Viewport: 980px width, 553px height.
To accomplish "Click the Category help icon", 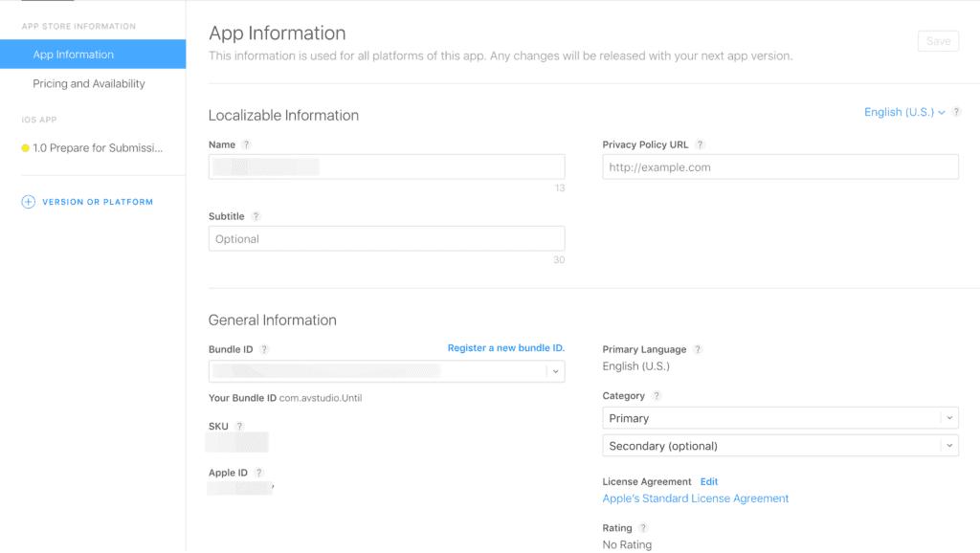I will [657, 396].
